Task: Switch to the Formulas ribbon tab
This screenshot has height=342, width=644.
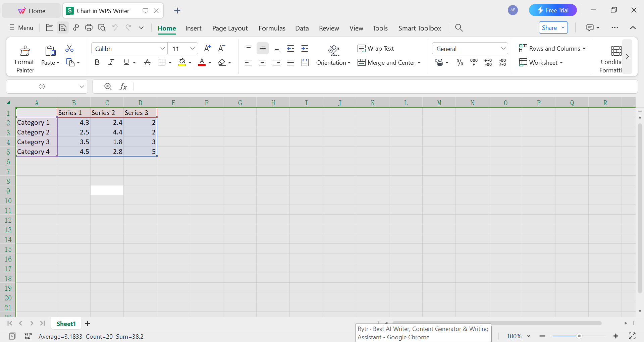Action: pyautogui.click(x=272, y=28)
